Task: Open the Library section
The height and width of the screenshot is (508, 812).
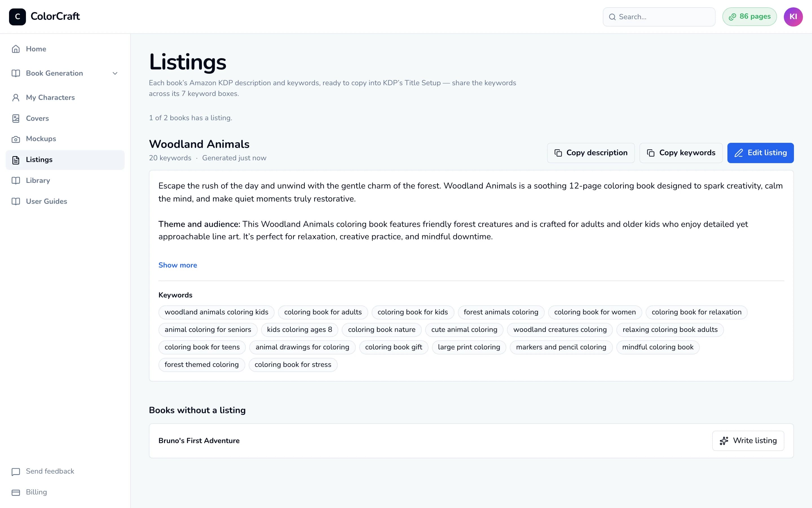Action: (x=65, y=180)
